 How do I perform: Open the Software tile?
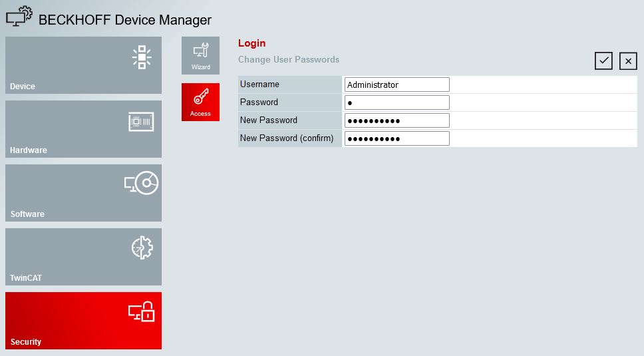pos(83,193)
